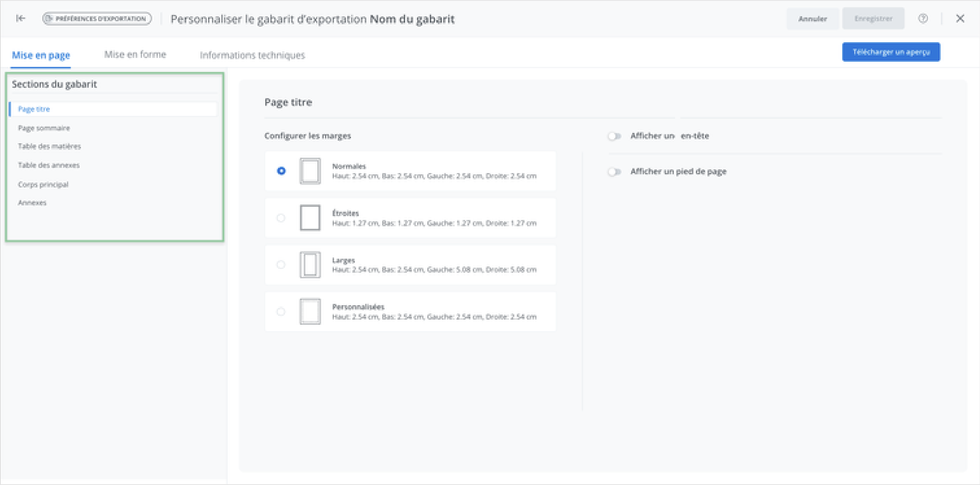Open the Table des matières section
The image size is (980, 485).
coord(49,146)
